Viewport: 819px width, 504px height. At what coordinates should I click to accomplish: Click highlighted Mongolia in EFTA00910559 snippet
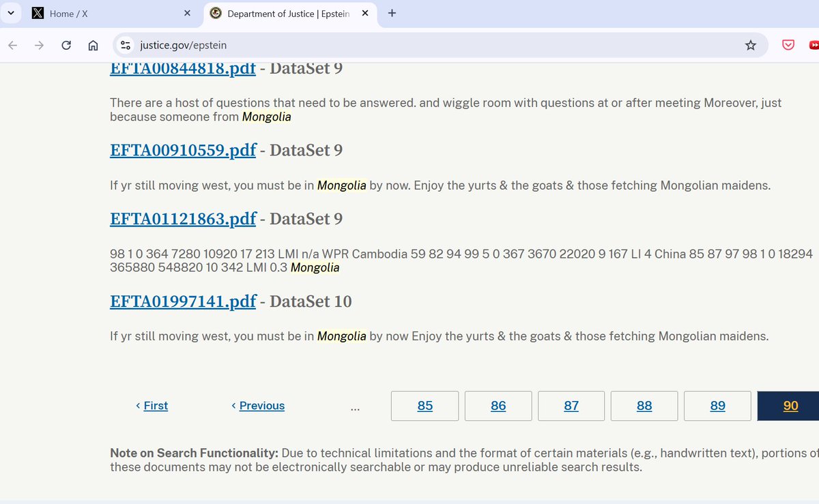[x=342, y=185]
